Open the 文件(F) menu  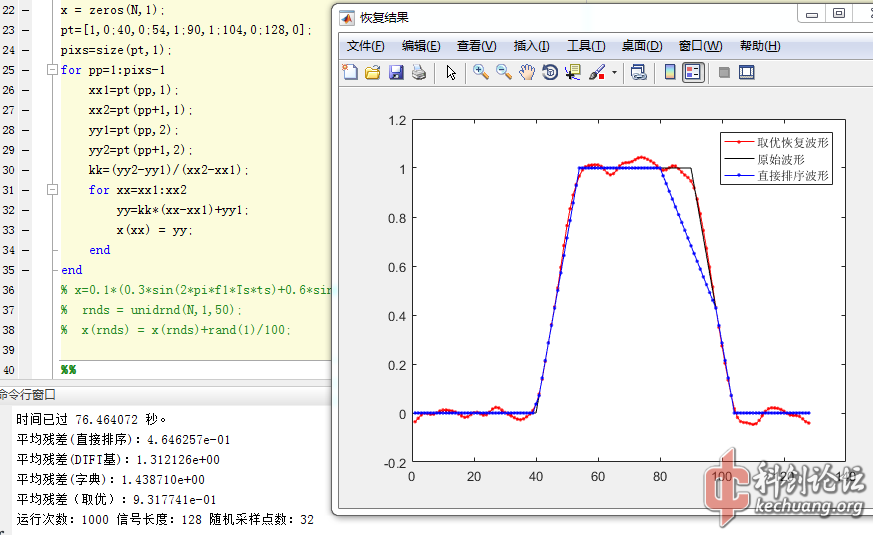(x=365, y=46)
